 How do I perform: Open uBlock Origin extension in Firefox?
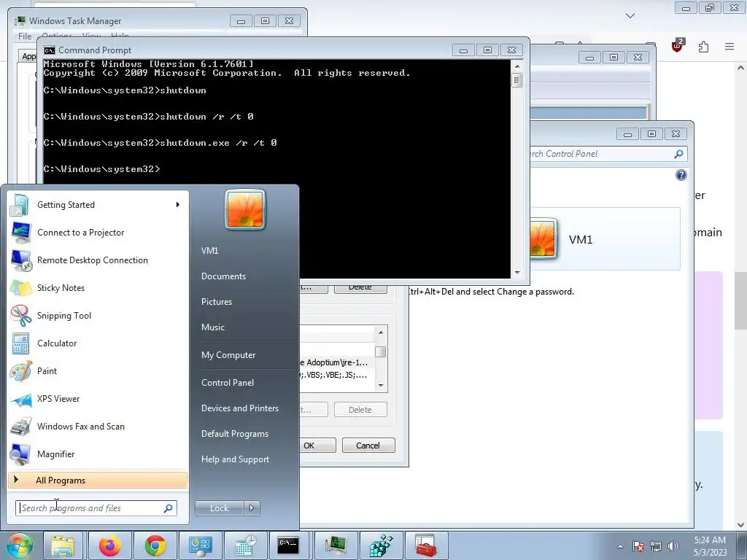[677, 46]
